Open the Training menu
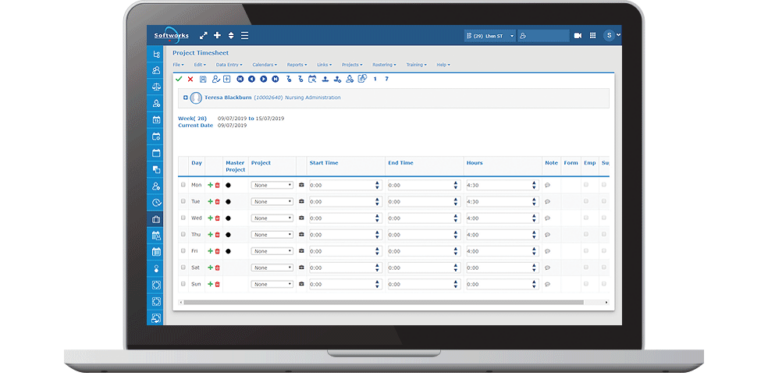768x390 pixels. point(416,65)
